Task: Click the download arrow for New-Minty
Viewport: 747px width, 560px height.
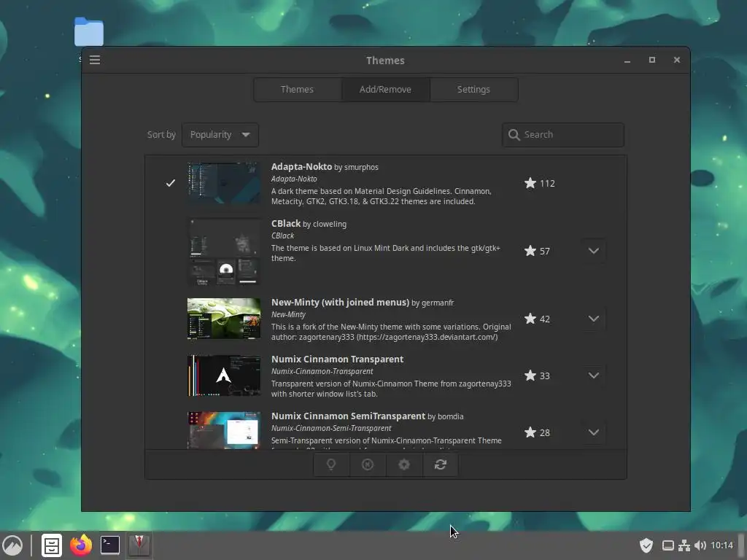Action: coord(594,319)
